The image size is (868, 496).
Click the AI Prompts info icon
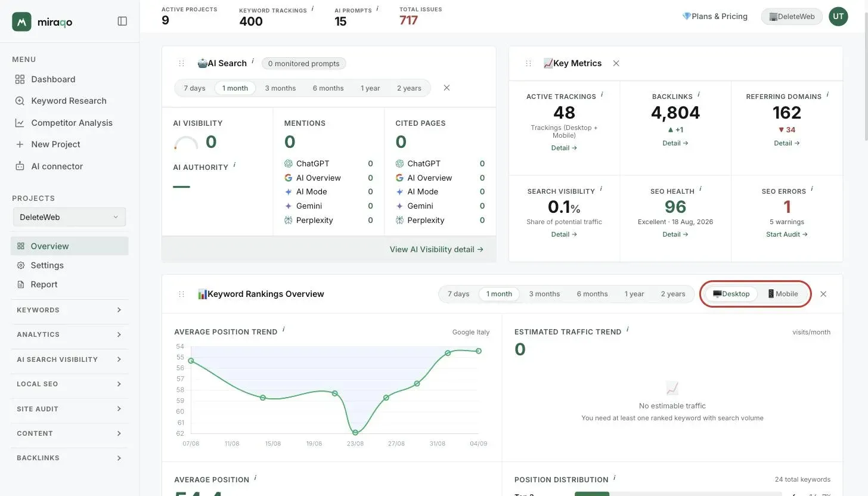click(x=377, y=8)
